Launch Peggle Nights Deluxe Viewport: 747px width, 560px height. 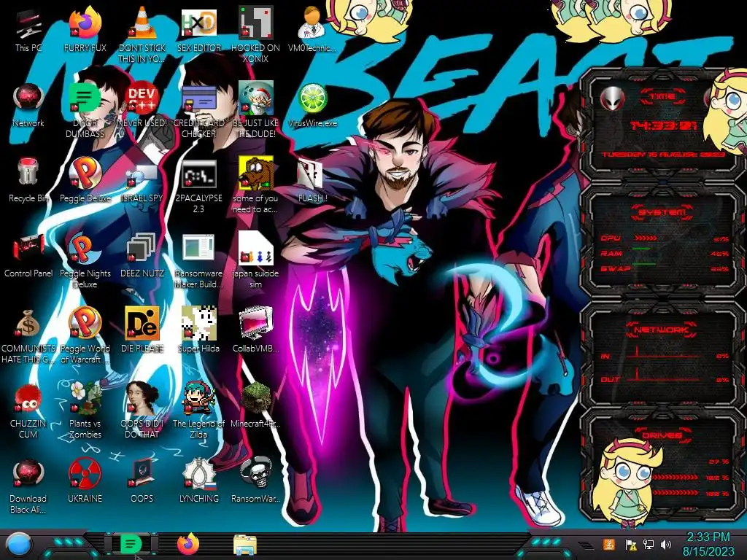click(85, 260)
